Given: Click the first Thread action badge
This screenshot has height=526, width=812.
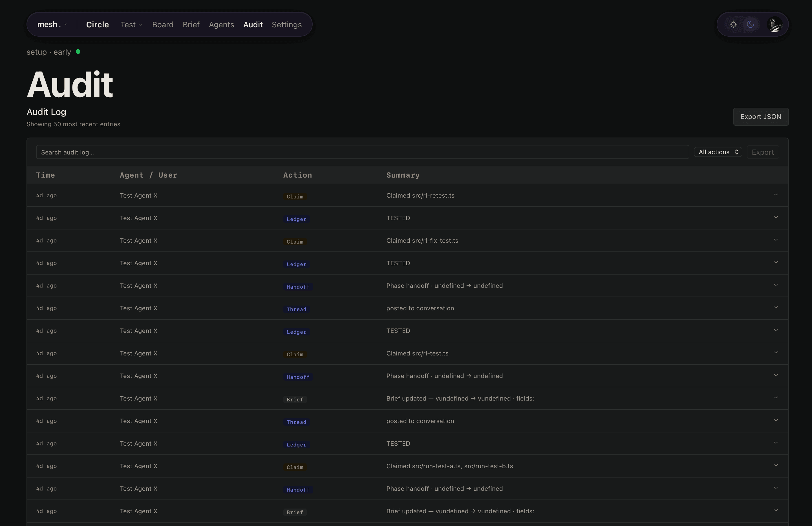Looking at the screenshot, I should click(296, 309).
